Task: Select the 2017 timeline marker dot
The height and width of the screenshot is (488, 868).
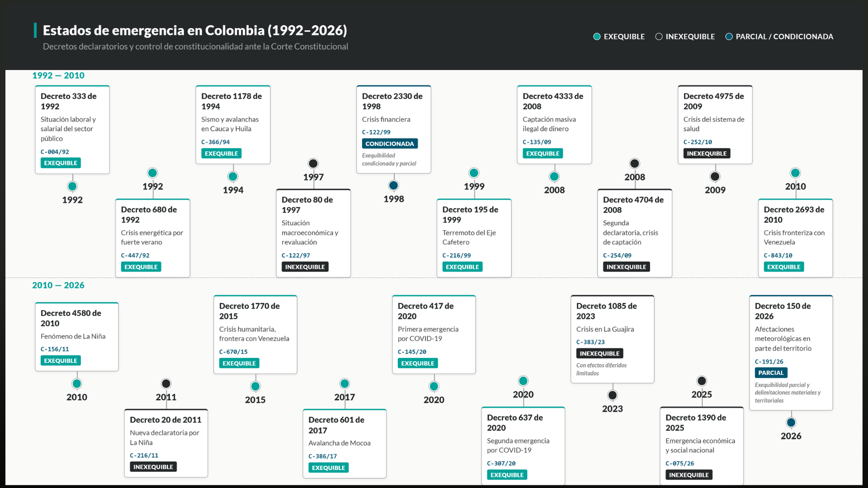Action: (344, 384)
